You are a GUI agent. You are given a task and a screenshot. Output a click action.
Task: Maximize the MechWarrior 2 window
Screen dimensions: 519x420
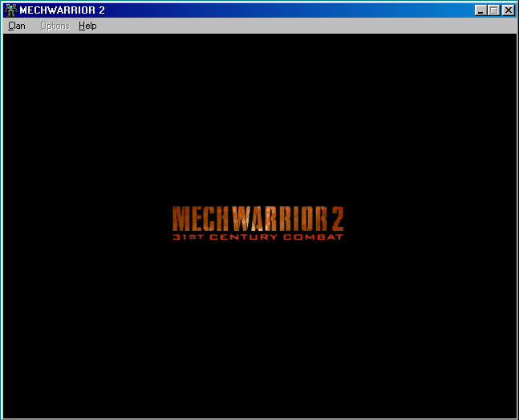[x=493, y=10]
